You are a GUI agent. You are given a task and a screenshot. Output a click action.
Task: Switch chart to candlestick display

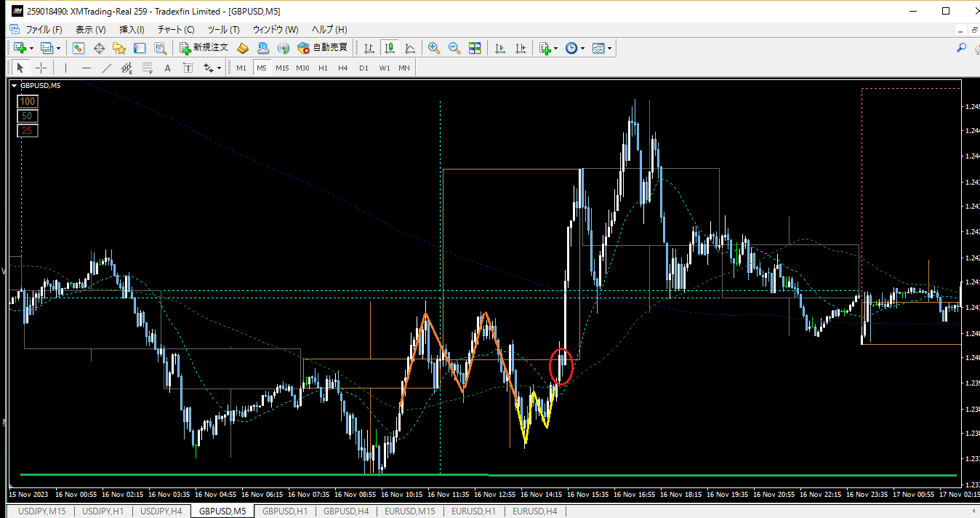[x=390, y=48]
